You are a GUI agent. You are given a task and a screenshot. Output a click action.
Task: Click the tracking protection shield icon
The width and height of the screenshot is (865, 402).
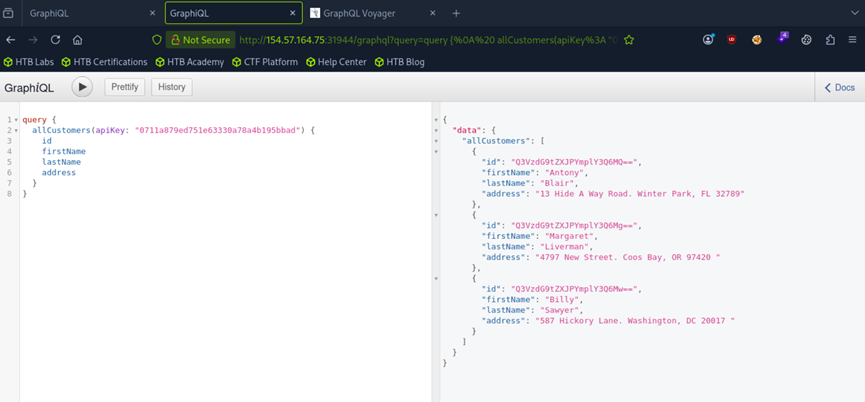[157, 40]
